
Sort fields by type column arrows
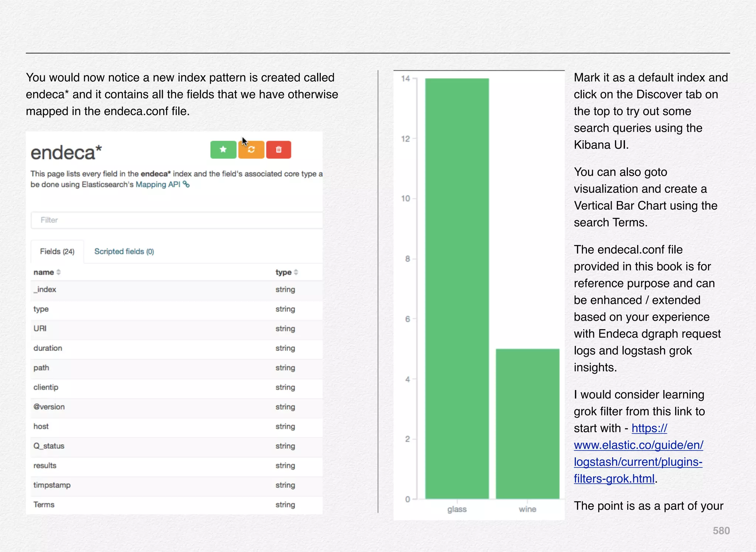(x=296, y=272)
